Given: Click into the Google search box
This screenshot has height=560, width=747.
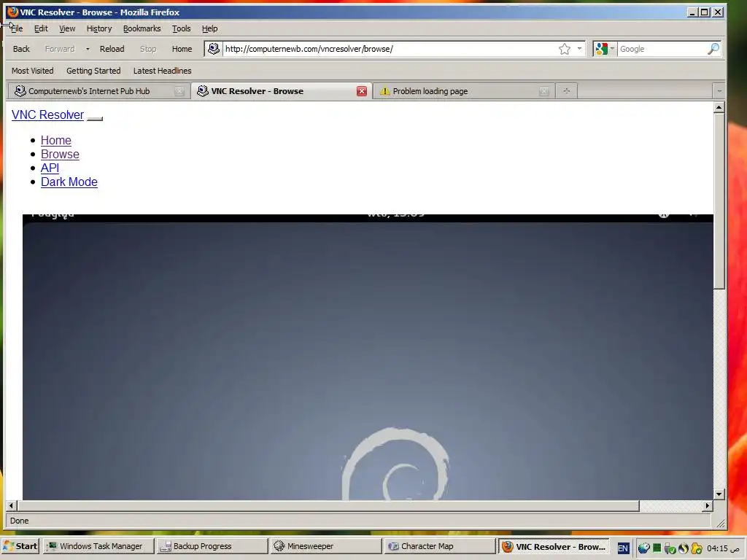Looking at the screenshot, I should (x=662, y=49).
